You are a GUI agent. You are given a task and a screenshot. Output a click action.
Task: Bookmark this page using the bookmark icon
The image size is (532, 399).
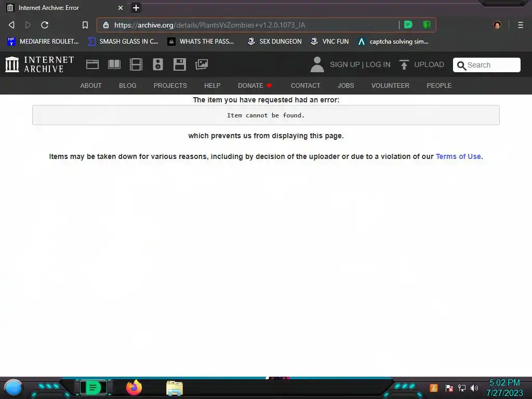pos(85,25)
